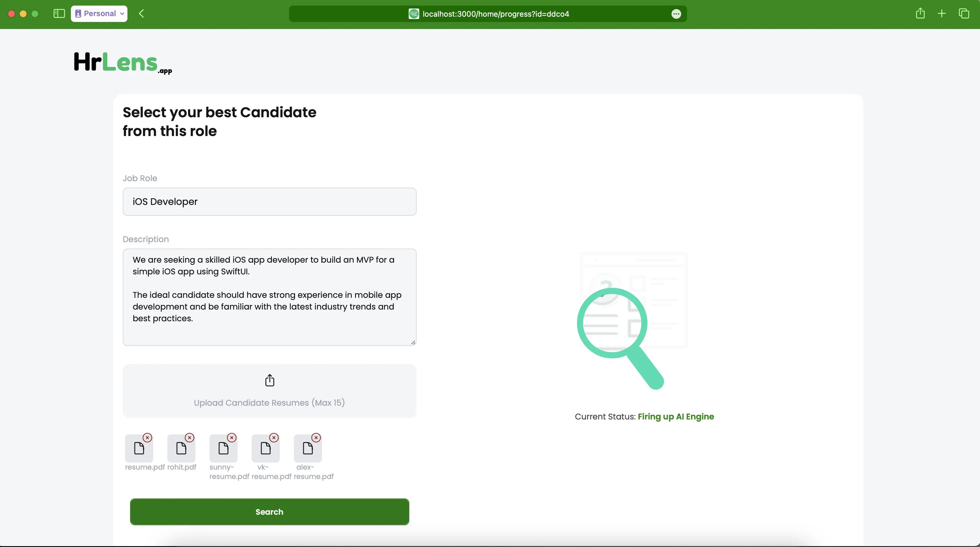The image size is (980, 547).
Task: Remove alex-resume.pdf with its red X icon
Action: coord(316,438)
